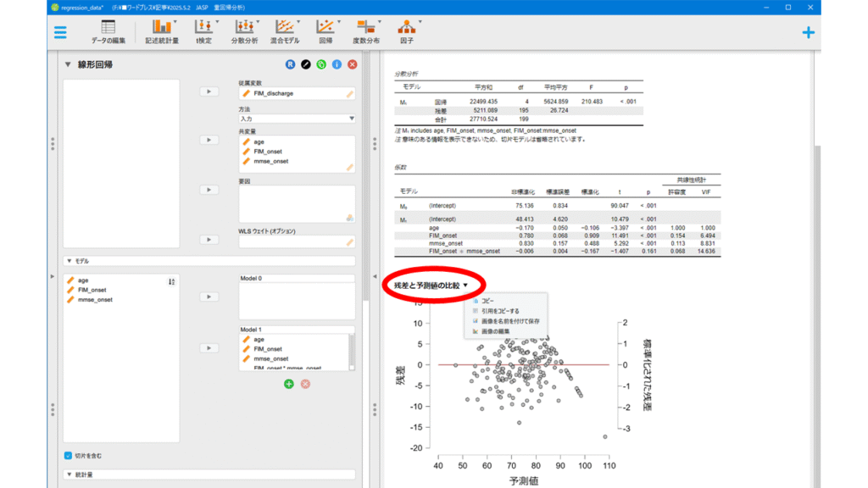Click the 共線性統計 column header

coord(691,180)
